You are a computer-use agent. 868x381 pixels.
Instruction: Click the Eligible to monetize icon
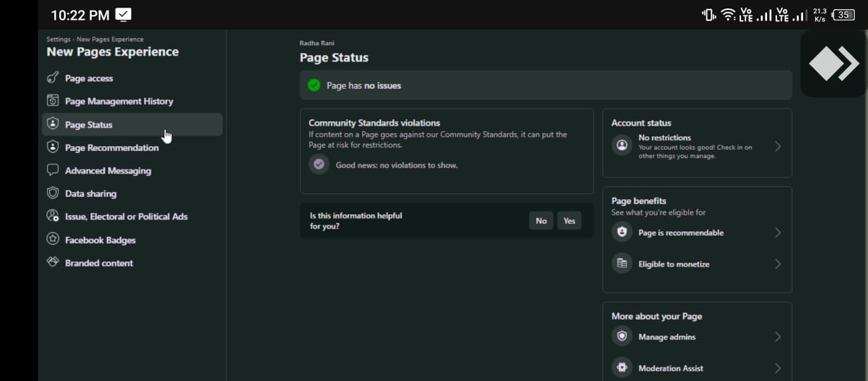click(622, 264)
